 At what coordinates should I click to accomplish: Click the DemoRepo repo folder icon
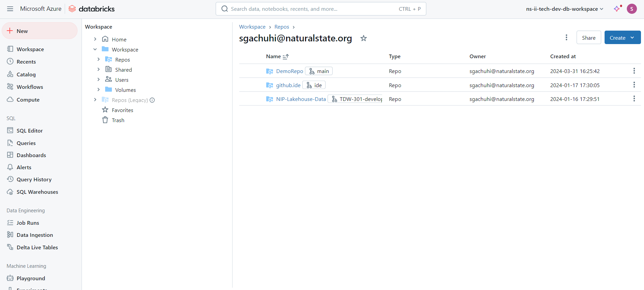coord(270,71)
